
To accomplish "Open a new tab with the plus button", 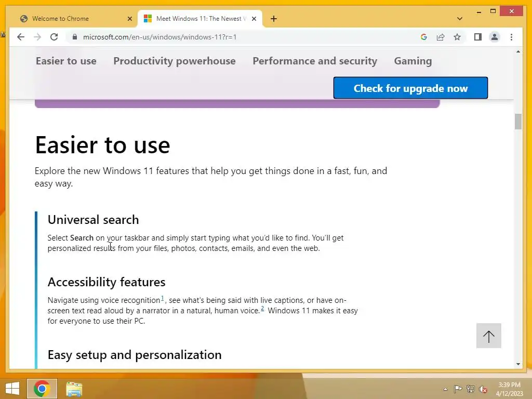I will 274,19.
